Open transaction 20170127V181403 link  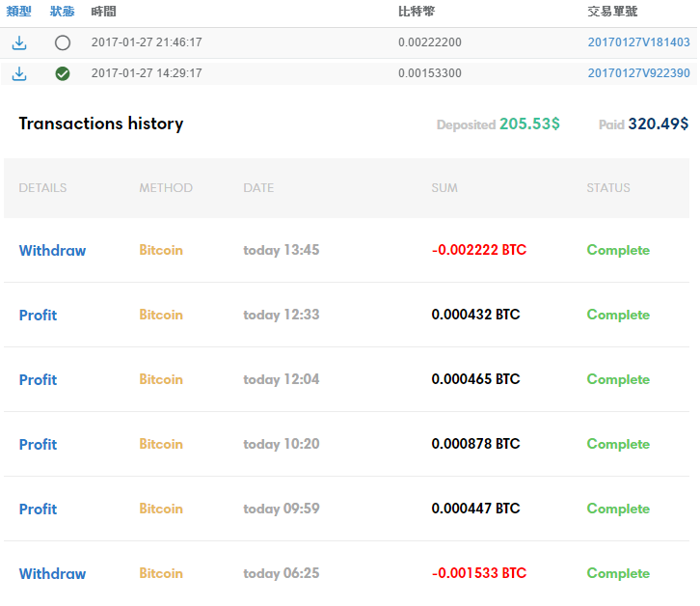(x=638, y=42)
